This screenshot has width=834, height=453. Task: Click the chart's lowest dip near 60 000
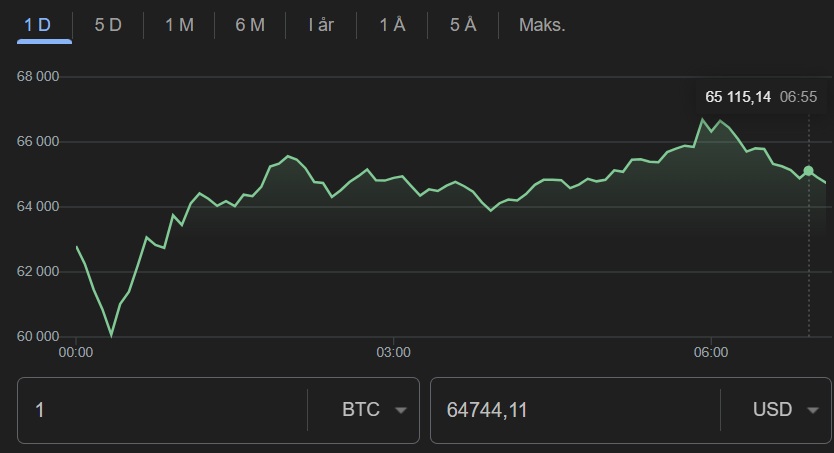(x=111, y=335)
